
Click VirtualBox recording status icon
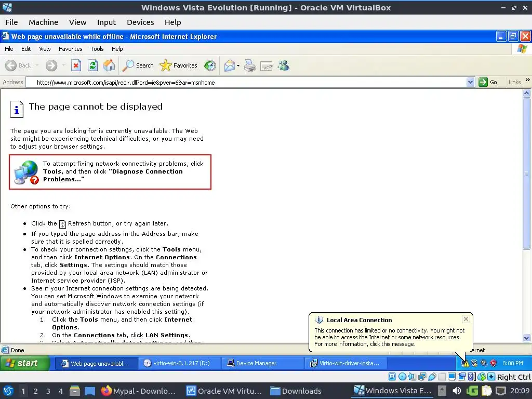462,376
